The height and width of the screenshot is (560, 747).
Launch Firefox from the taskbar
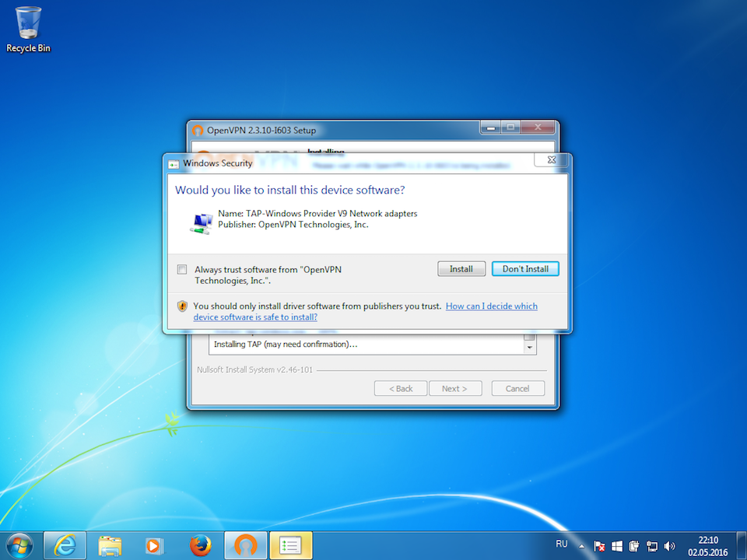pos(200,546)
